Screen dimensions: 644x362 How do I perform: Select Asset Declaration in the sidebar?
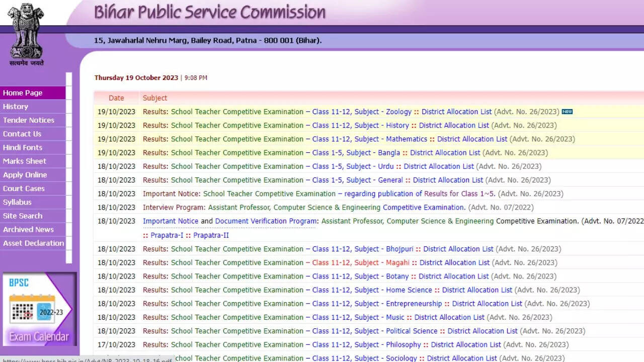(34, 243)
